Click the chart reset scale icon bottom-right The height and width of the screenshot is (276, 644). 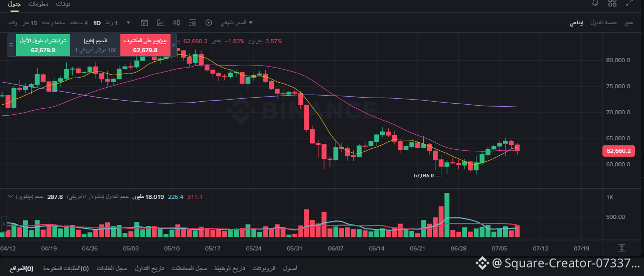(x=621, y=248)
